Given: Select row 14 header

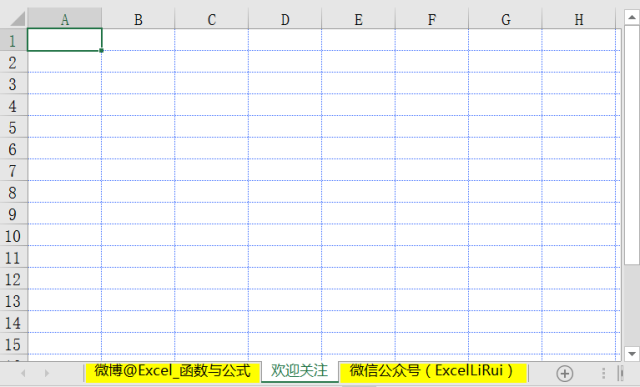Looking at the screenshot, I should [x=13, y=321].
